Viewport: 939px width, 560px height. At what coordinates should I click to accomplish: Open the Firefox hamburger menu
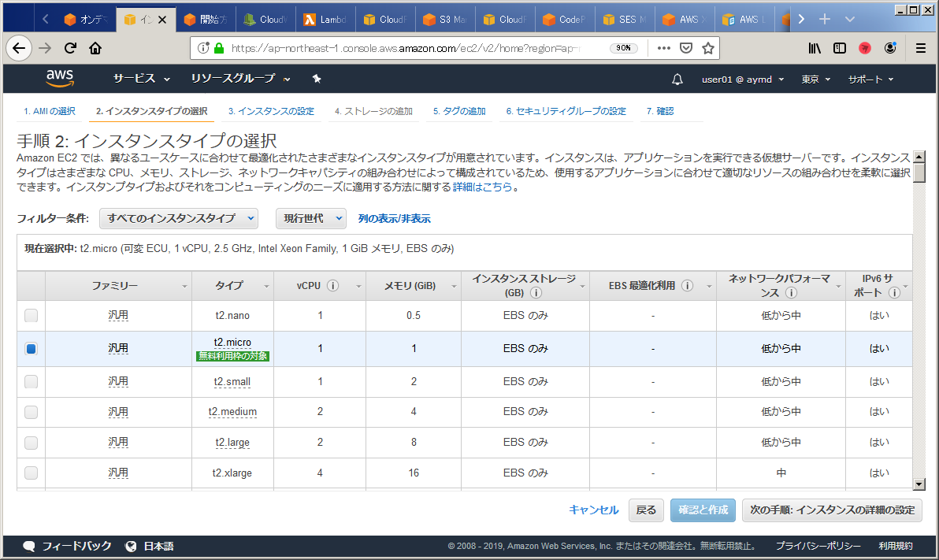(920, 48)
